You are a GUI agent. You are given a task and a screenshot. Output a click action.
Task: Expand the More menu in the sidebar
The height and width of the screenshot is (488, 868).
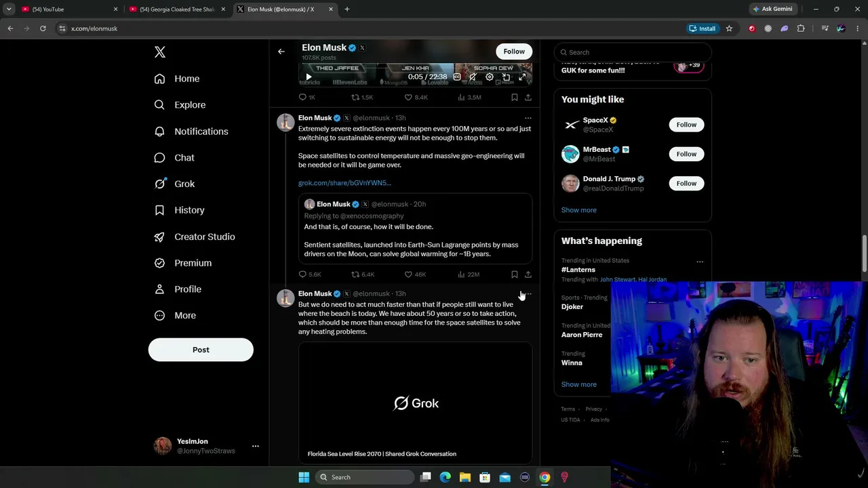pyautogui.click(x=175, y=315)
